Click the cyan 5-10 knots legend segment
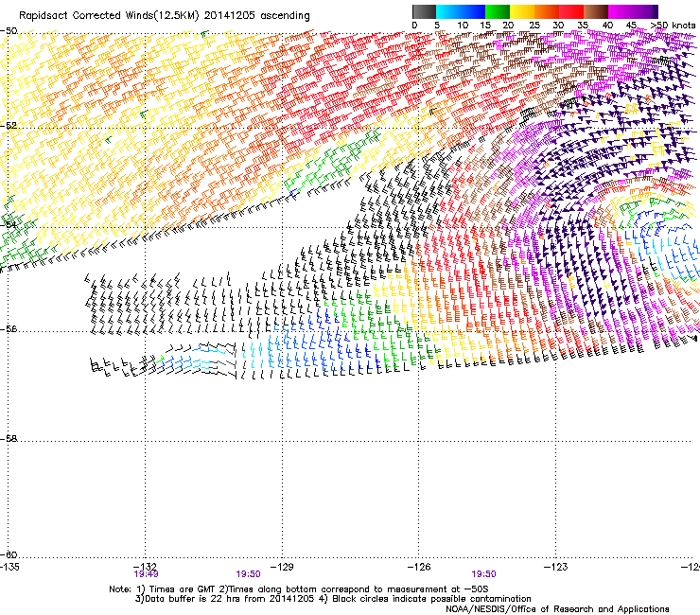700x615 pixels. (x=448, y=11)
